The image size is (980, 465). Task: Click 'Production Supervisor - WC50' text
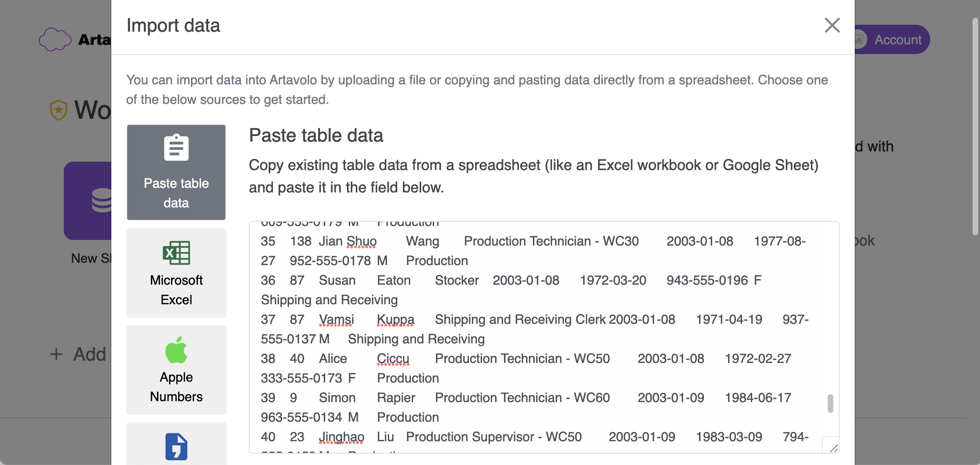tap(494, 437)
